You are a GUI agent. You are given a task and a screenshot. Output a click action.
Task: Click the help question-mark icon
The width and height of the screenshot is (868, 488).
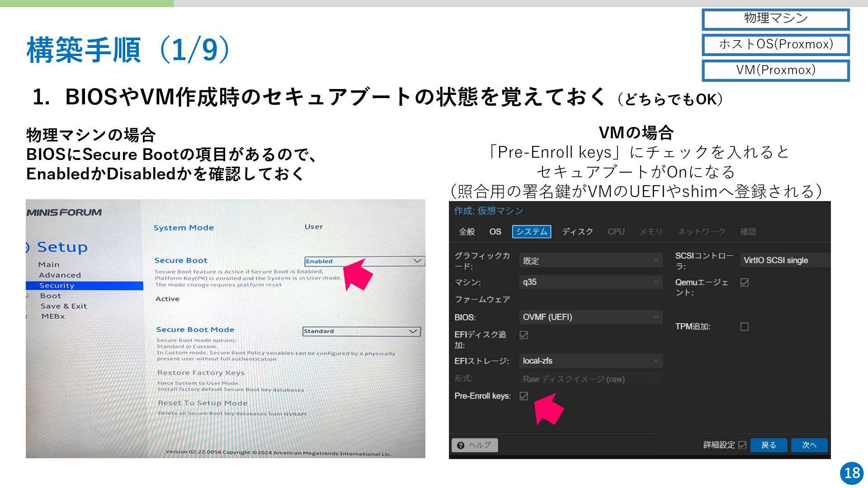click(x=461, y=446)
